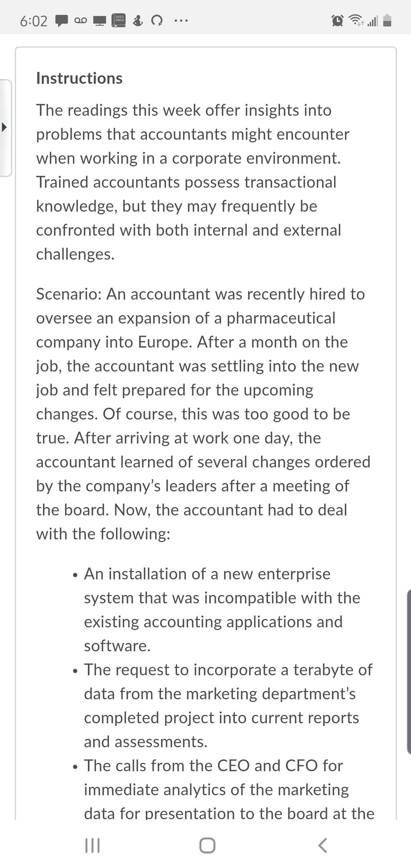This screenshot has width=411, height=868.
Task: Tap the Scenario paragraph text
Action: pos(203,414)
